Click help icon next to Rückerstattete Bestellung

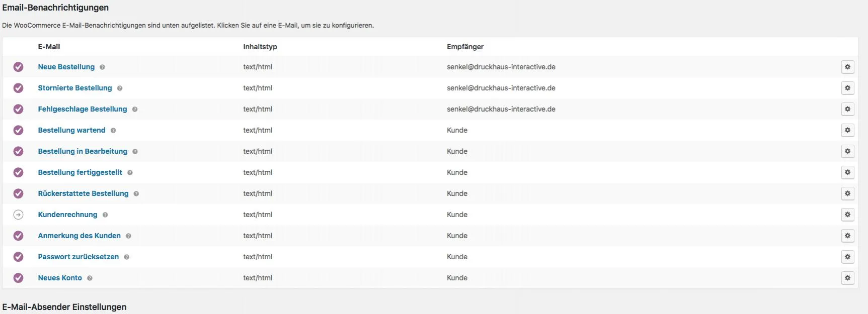(x=136, y=194)
